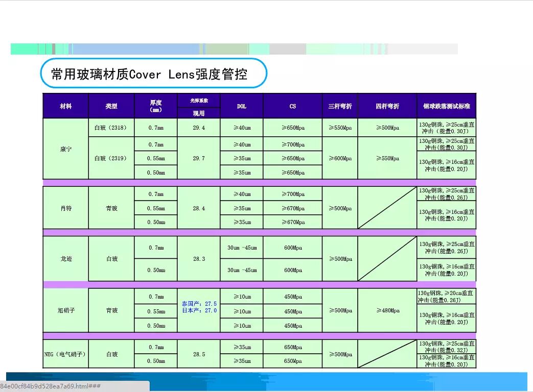Select the 旭硝子 material cell
533x392 pixels.
[65, 310]
